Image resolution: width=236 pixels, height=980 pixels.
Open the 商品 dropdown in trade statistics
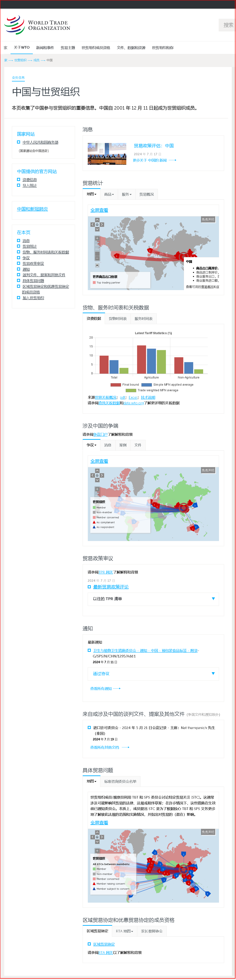click(109, 194)
